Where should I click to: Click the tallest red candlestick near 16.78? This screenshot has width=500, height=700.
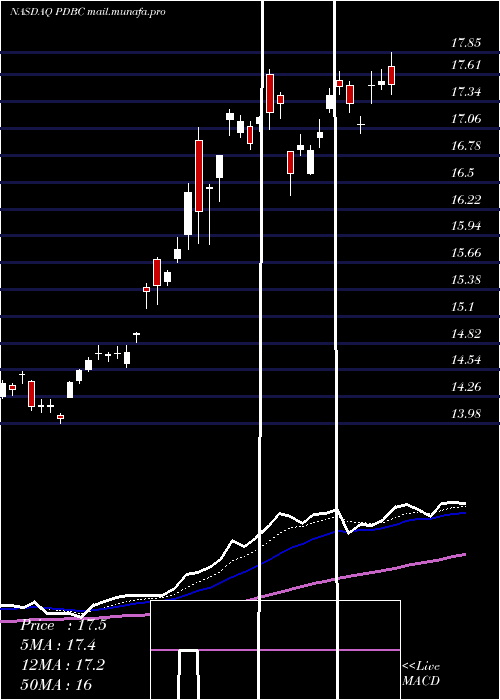tap(199, 176)
